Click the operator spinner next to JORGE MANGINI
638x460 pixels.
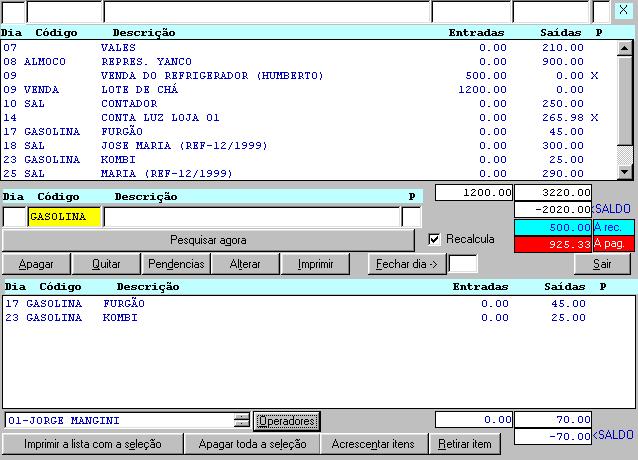click(241, 420)
